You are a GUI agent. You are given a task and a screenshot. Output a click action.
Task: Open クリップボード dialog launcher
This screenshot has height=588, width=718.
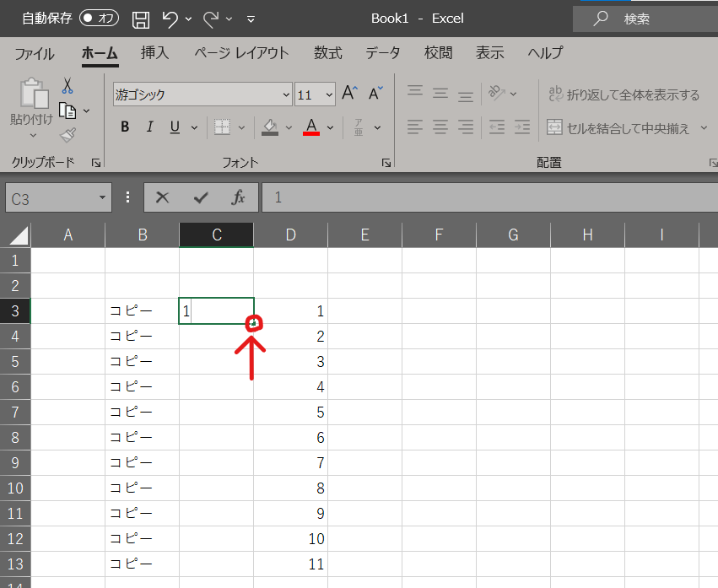96,163
